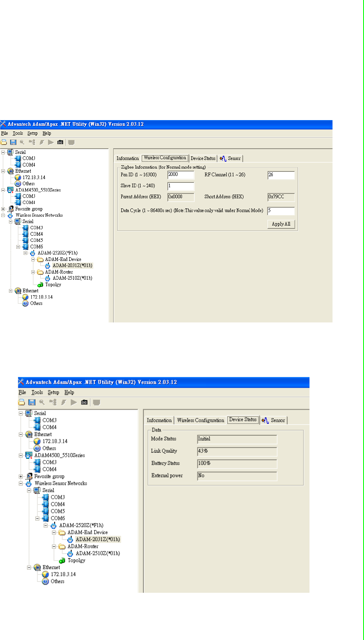This screenshot has width=364, height=640.
Task: Click Wireless Sensor Networks icon in Pan ID window
Action: click(11, 215)
